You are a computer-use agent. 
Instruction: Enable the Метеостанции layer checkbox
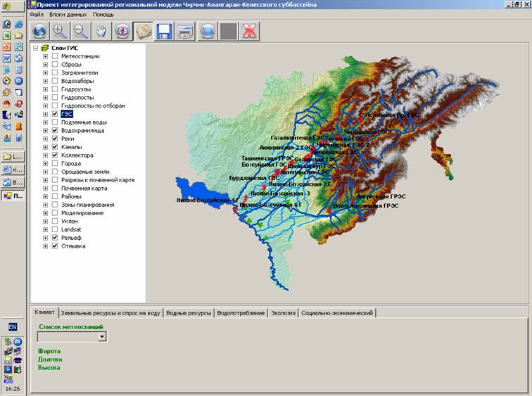[x=55, y=56]
